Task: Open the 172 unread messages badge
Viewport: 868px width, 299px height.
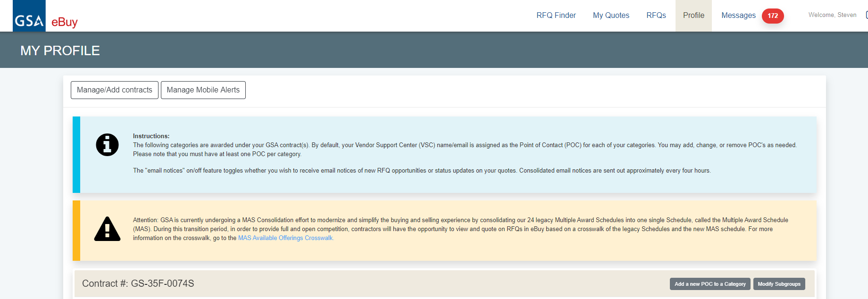Action: click(x=773, y=16)
